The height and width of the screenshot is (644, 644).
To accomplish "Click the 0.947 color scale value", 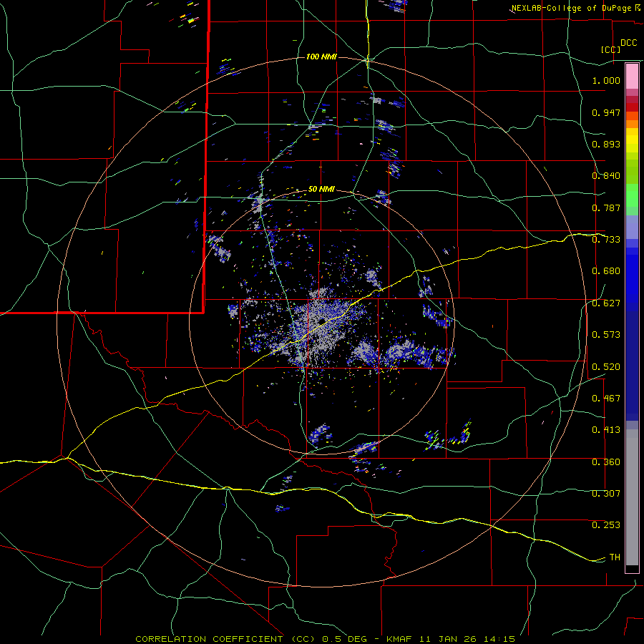I will (606, 112).
